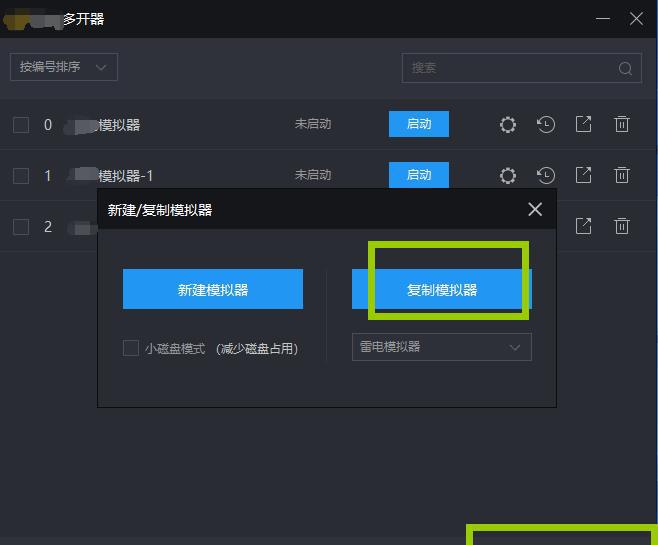Click 未启动 status in row 1
The height and width of the screenshot is (545, 658).
point(313,175)
